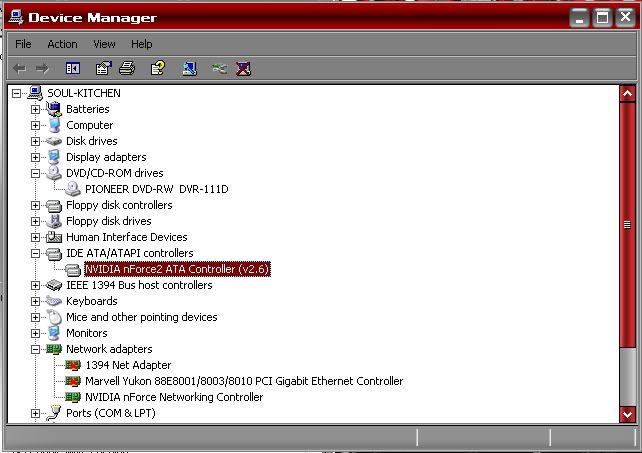Click the Device Manager title bar icon

[x=16, y=17]
